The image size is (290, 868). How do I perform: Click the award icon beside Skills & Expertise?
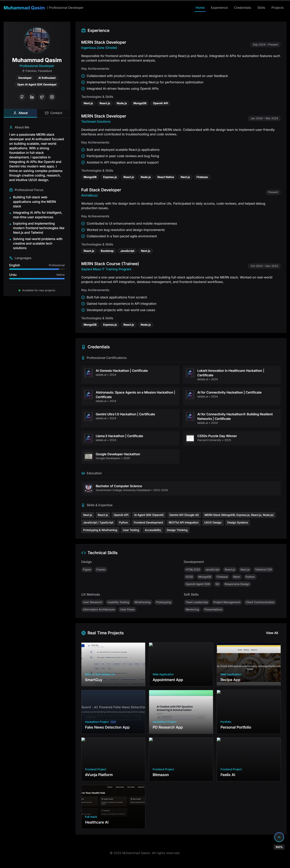pyautogui.click(x=83, y=505)
